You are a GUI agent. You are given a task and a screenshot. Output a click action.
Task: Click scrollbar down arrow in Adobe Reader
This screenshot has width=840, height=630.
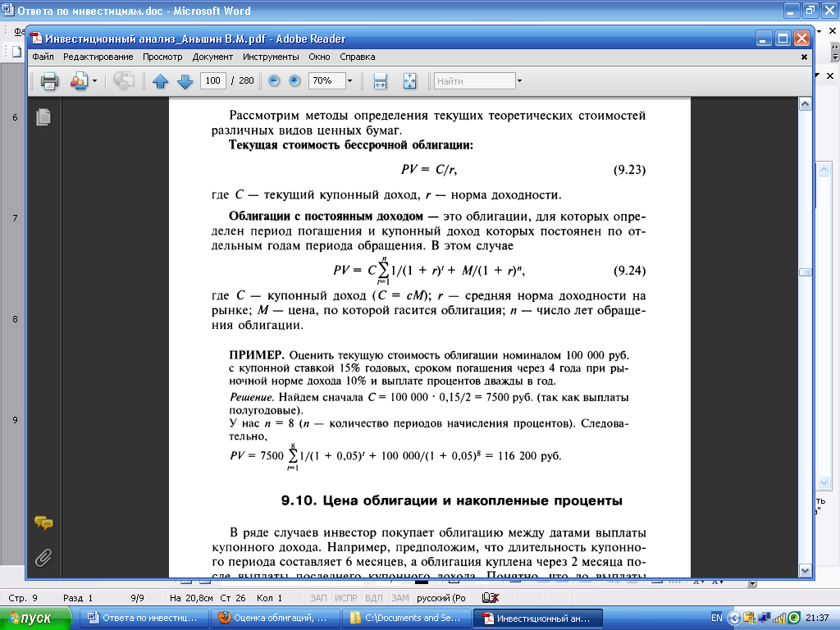point(806,571)
